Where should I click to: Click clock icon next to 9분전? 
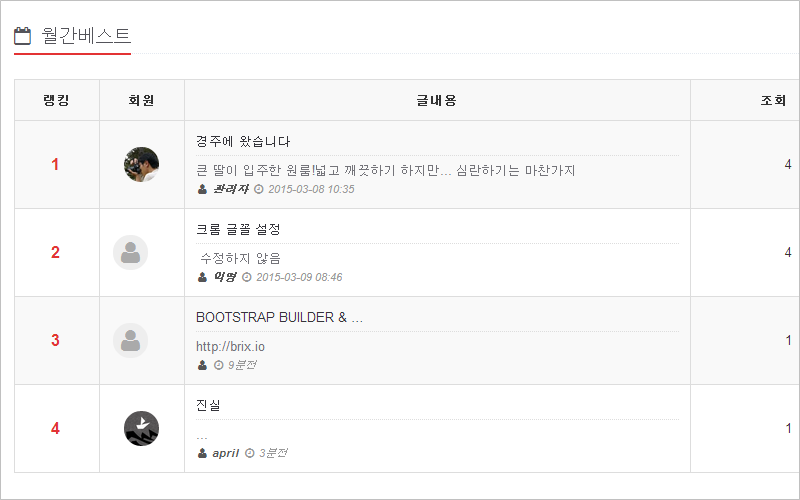click(x=218, y=365)
